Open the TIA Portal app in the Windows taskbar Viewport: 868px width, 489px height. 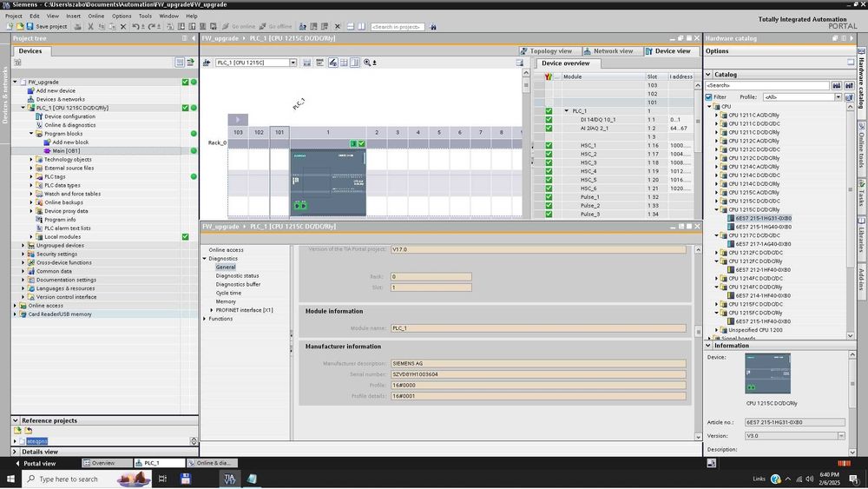click(x=229, y=479)
